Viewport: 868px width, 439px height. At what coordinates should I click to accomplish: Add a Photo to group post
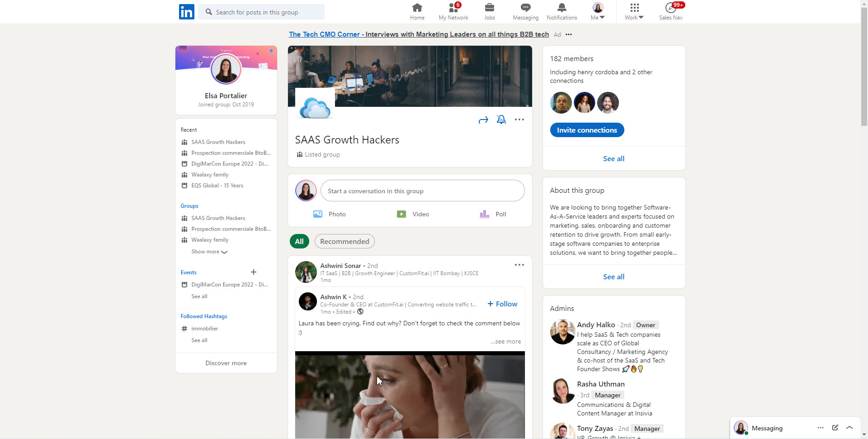[x=330, y=214]
